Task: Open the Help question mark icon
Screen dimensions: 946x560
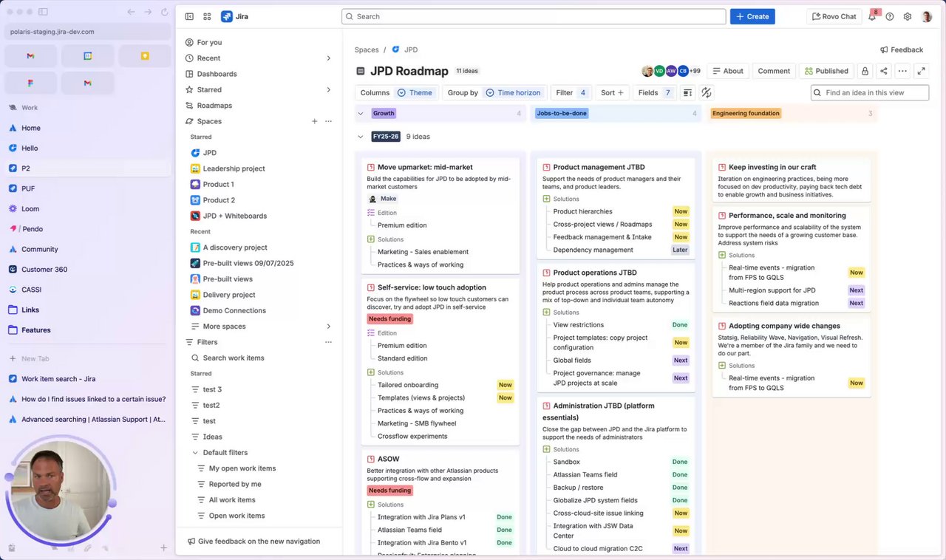Action: (890, 16)
